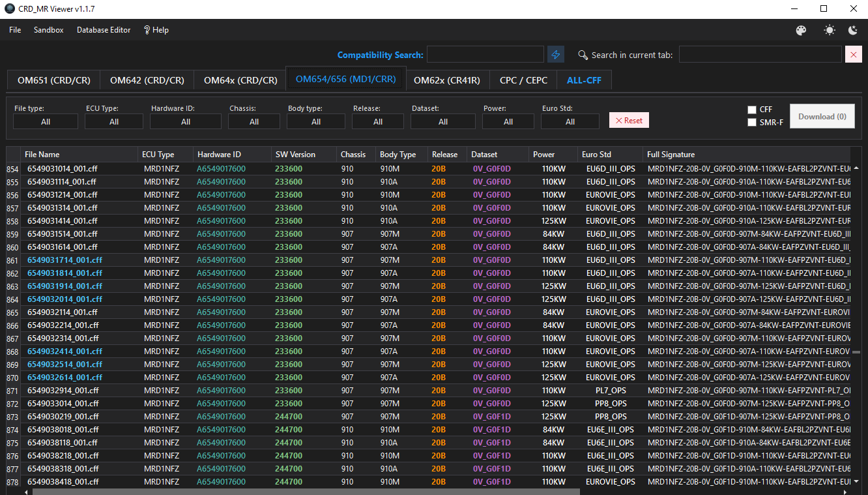Open the File menu
The height and width of the screenshot is (495, 868).
coord(15,30)
